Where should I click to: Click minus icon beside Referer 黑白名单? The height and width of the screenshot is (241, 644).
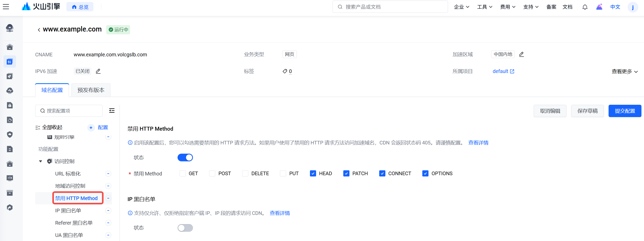pyautogui.click(x=108, y=223)
